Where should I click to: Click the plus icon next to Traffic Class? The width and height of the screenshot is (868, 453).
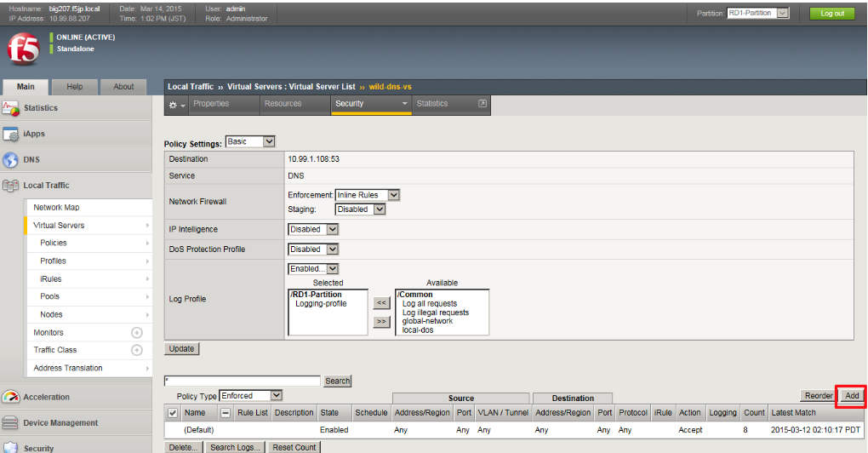point(137,350)
